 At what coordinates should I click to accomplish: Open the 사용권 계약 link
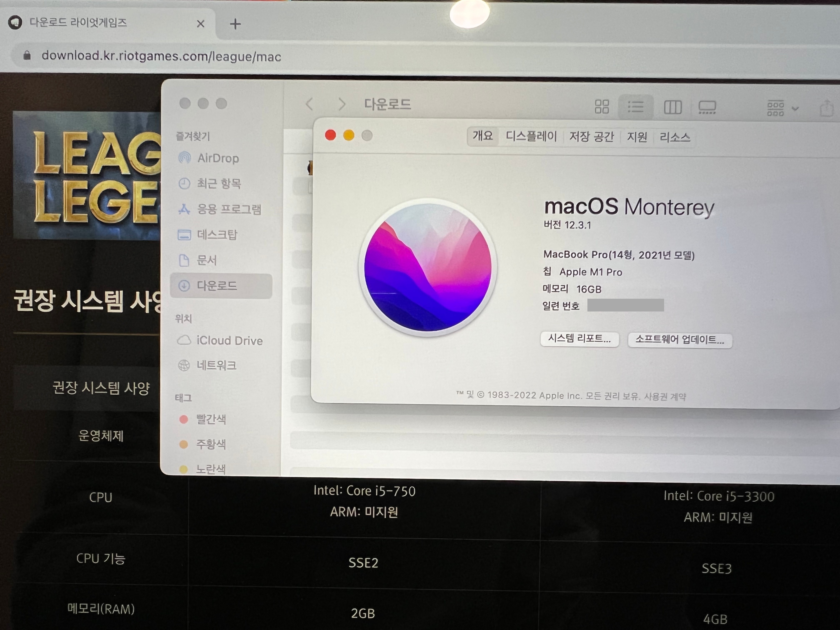tap(665, 396)
